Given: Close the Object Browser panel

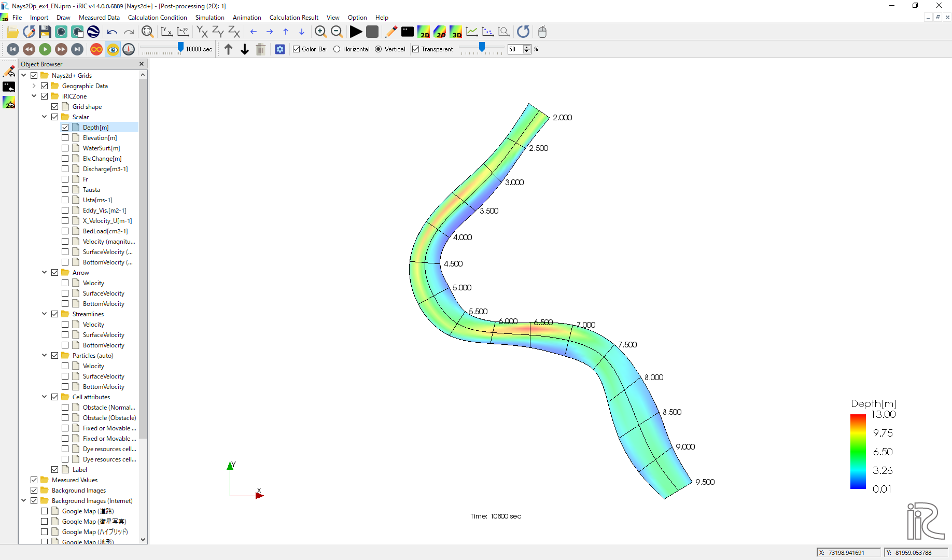Looking at the screenshot, I should pyautogui.click(x=142, y=64).
